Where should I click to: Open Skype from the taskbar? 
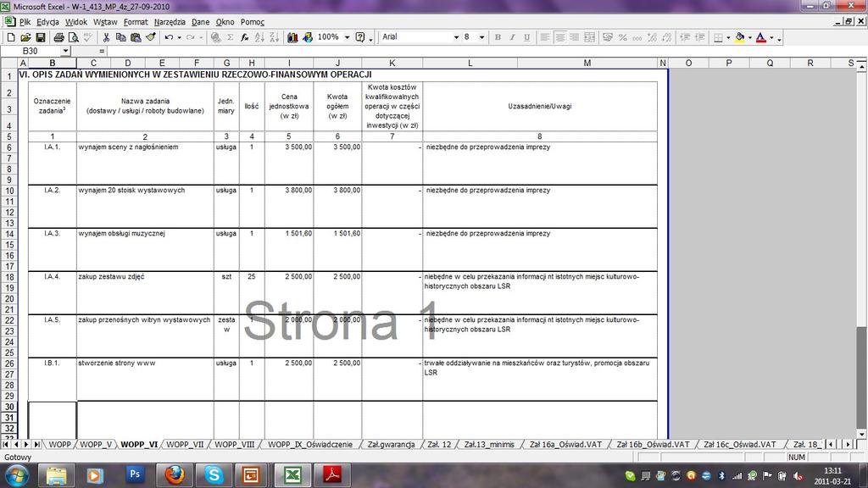[214, 474]
